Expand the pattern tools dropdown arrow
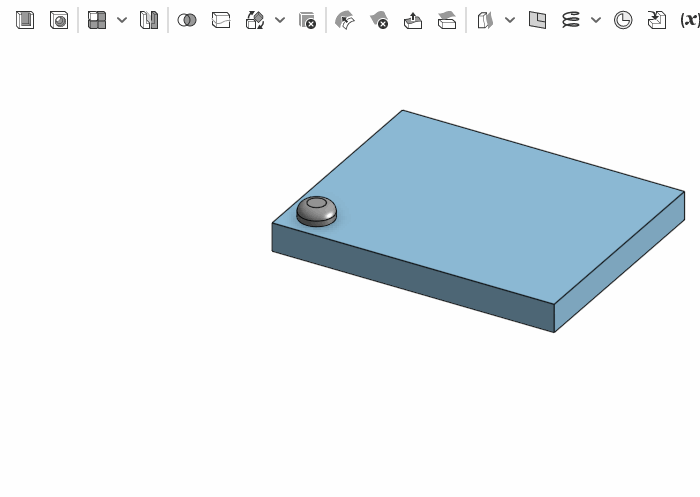 coord(122,20)
